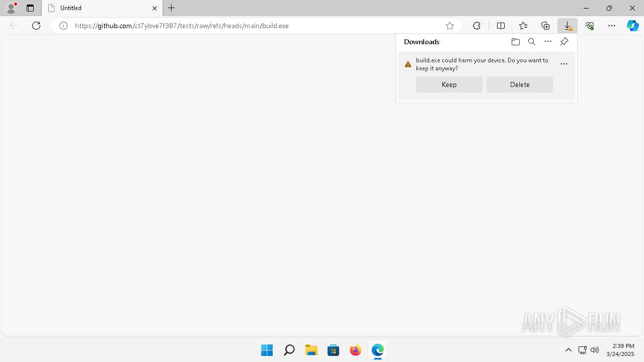
Task: Pin the Downloads panel
Action: (564, 42)
